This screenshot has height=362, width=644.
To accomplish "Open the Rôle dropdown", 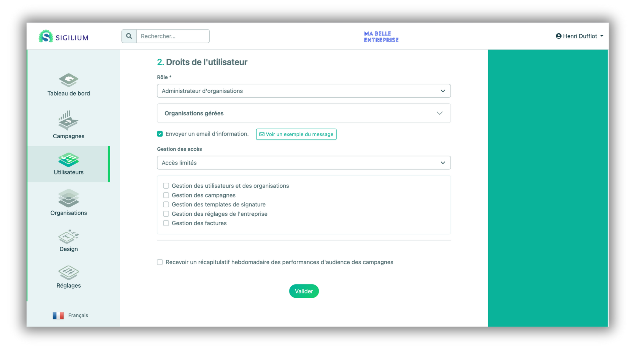I will pos(304,91).
